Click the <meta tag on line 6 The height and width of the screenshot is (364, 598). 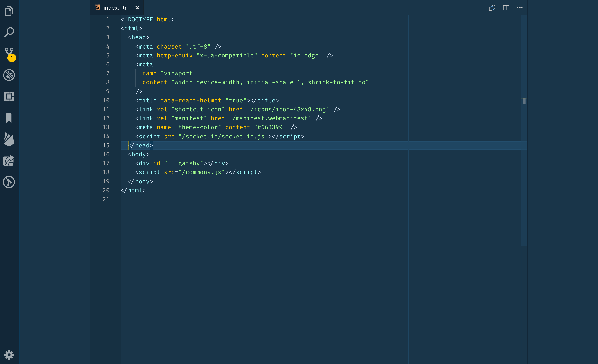click(144, 64)
